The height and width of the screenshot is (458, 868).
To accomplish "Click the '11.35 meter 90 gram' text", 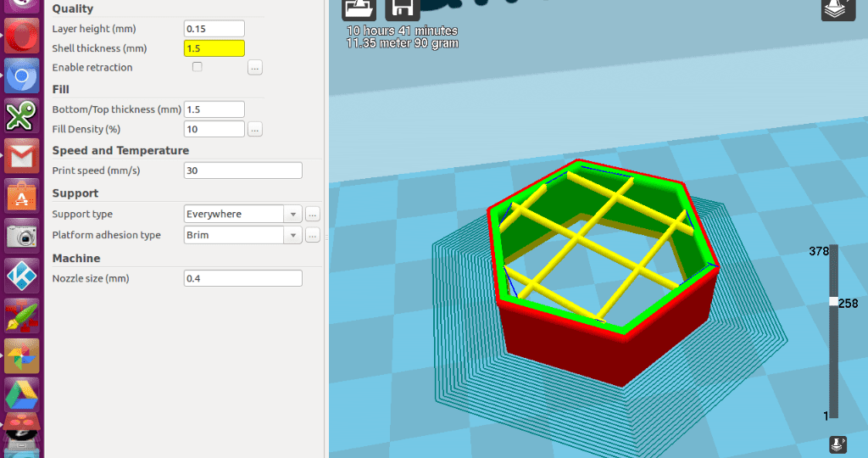I will (403, 43).
